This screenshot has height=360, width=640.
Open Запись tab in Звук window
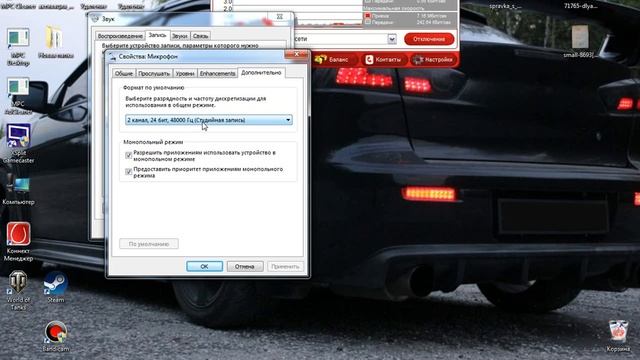click(x=157, y=35)
